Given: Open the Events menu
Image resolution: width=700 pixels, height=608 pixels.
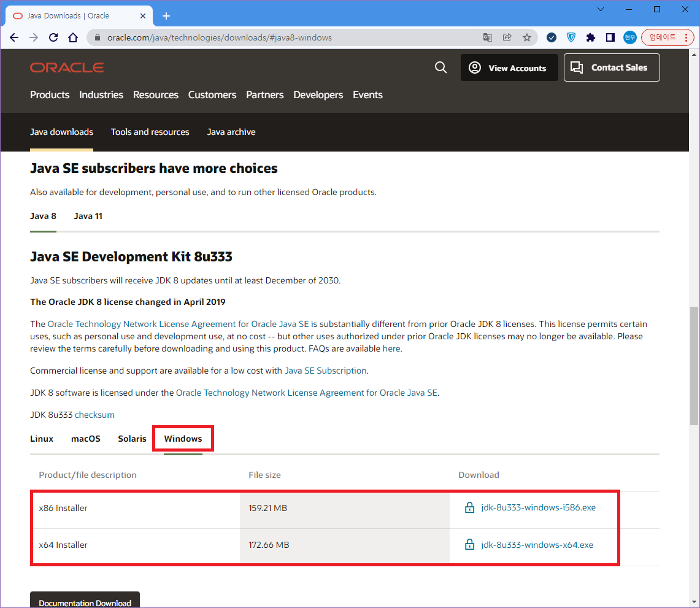Looking at the screenshot, I should (x=368, y=95).
